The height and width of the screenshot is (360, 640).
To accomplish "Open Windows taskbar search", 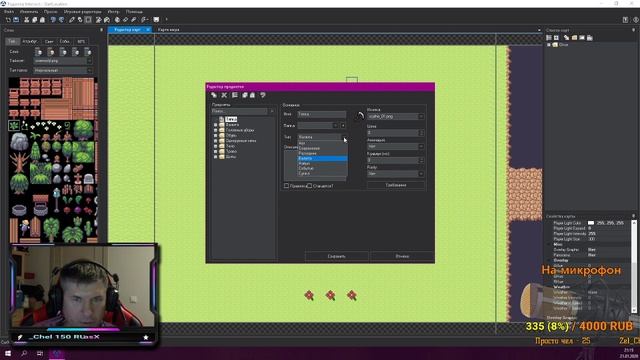I will point(24,353).
